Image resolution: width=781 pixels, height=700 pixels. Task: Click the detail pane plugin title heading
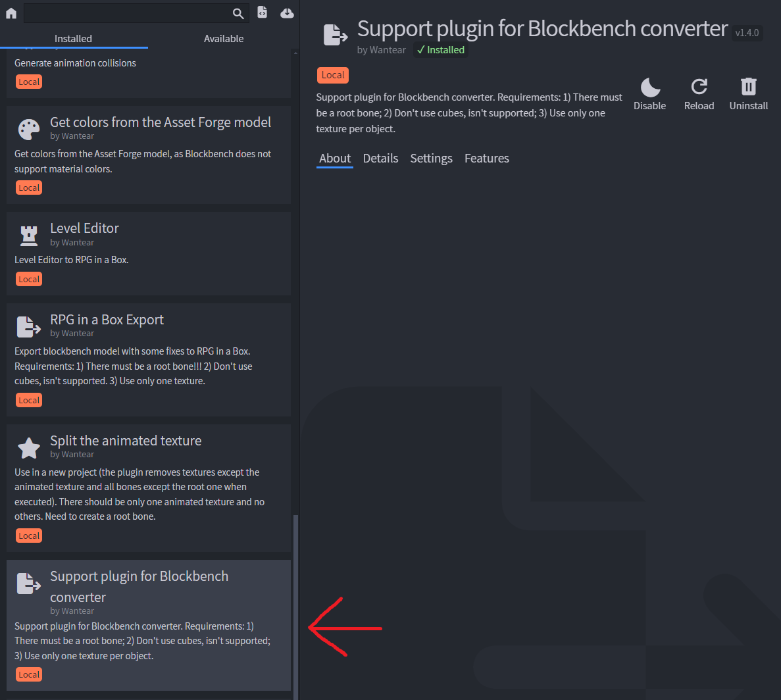click(542, 29)
